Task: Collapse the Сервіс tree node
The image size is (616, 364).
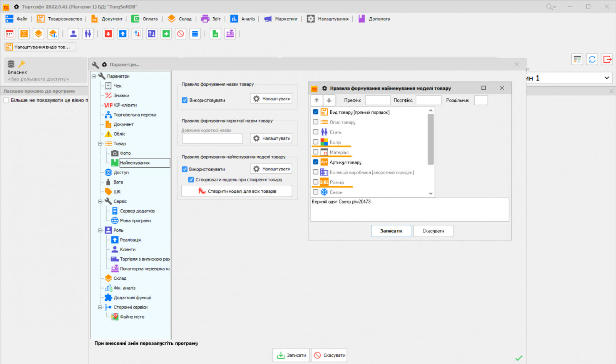Action: pyautogui.click(x=100, y=201)
